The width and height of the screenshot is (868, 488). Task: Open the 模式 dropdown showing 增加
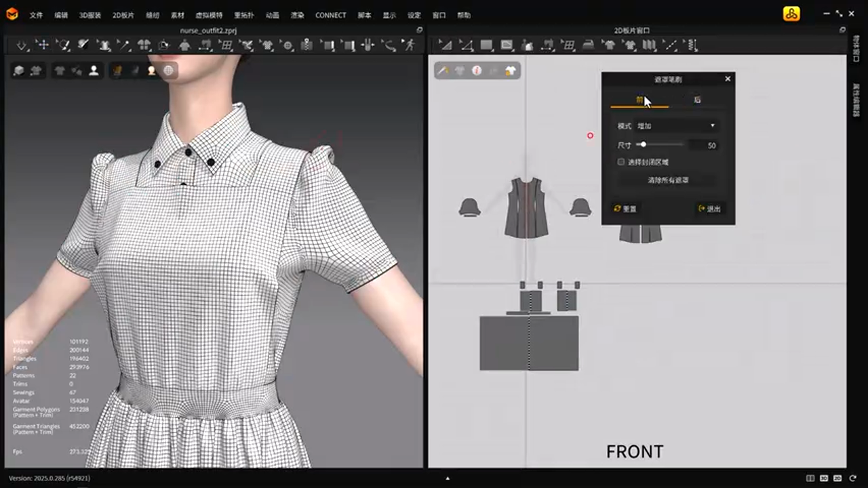click(x=675, y=126)
